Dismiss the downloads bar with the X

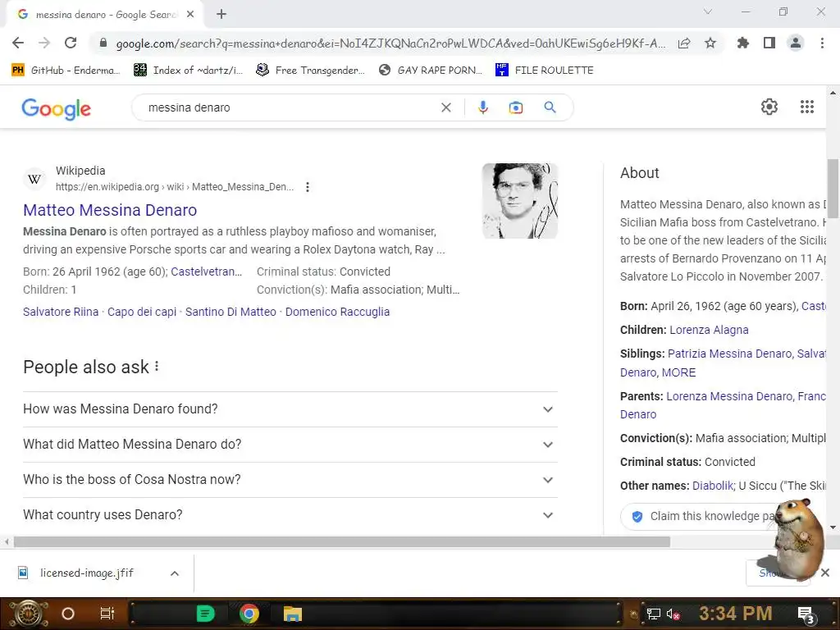click(825, 573)
